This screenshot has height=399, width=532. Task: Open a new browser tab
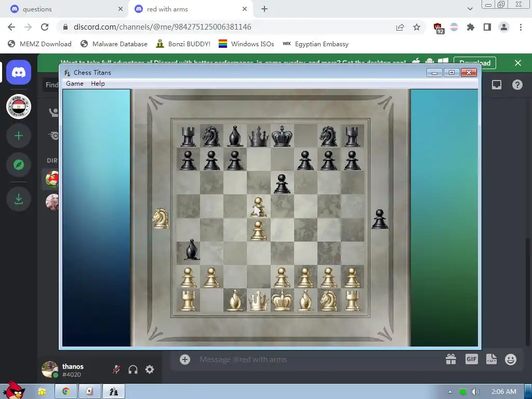tap(264, 9)
